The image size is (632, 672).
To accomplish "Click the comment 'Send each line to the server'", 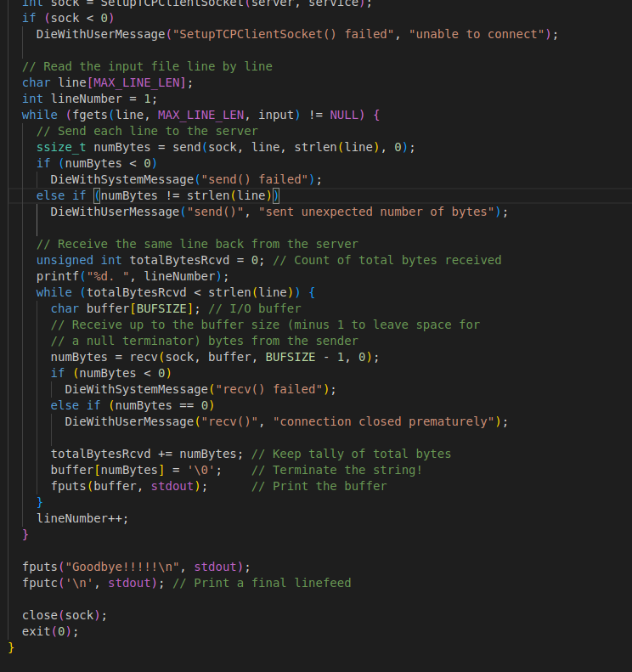I will pos(147,131).
